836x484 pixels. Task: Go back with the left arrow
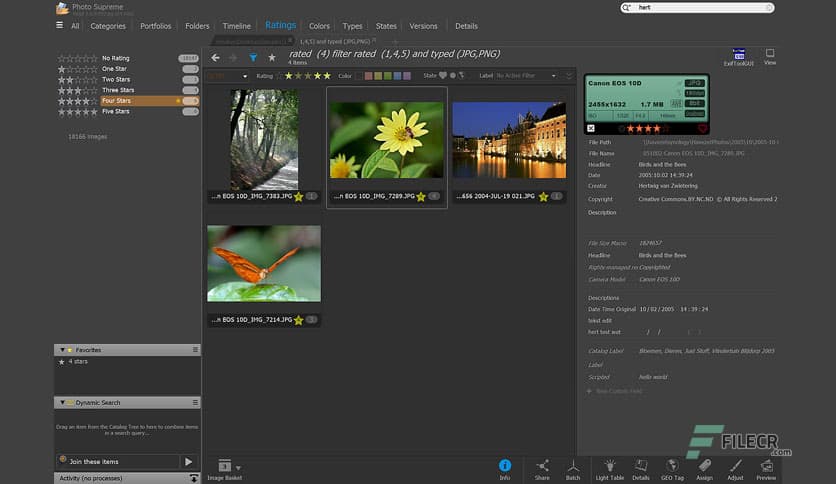(x=215, y=58)
